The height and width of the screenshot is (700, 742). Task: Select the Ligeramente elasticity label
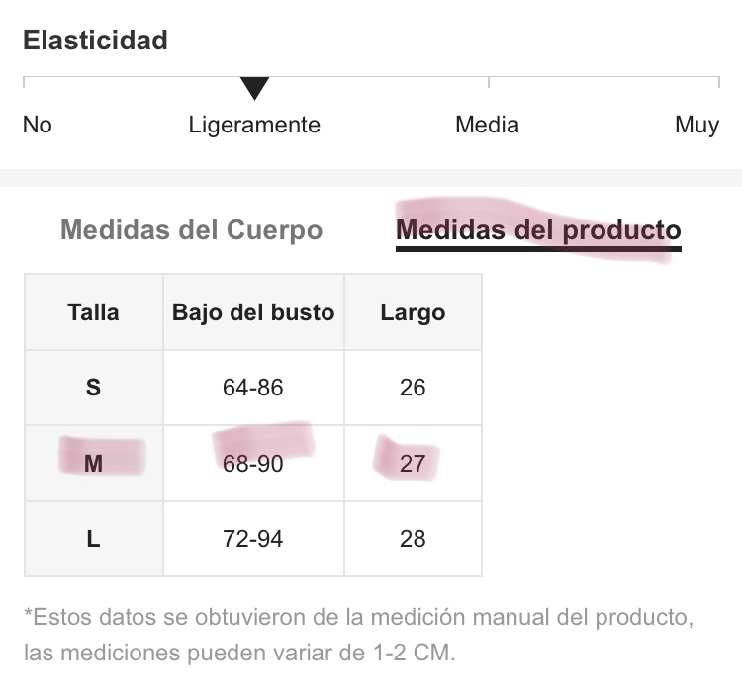coord(254,125)
